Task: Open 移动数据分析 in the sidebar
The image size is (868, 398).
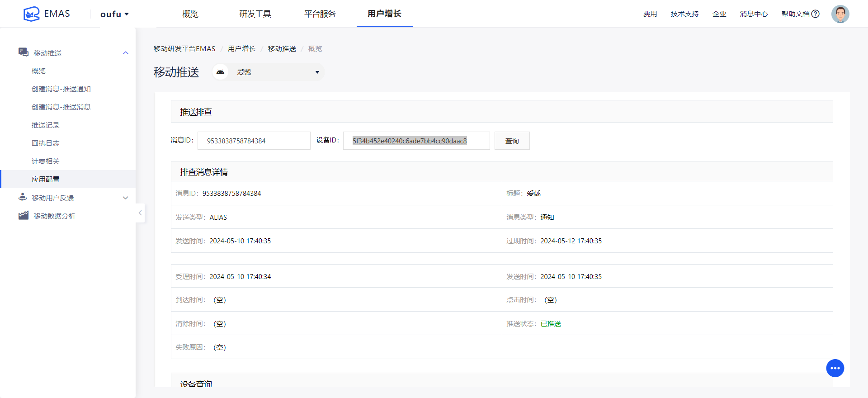Action: [54, 216]
